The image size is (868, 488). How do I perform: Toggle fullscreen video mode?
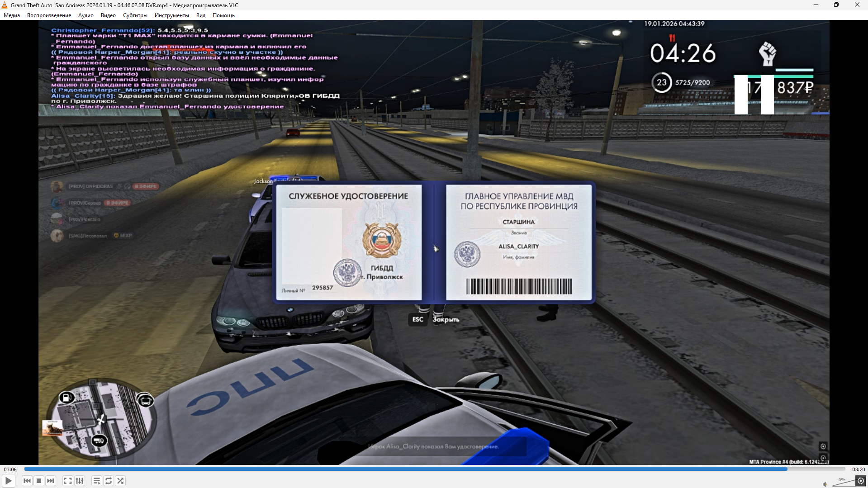point(68,481)
